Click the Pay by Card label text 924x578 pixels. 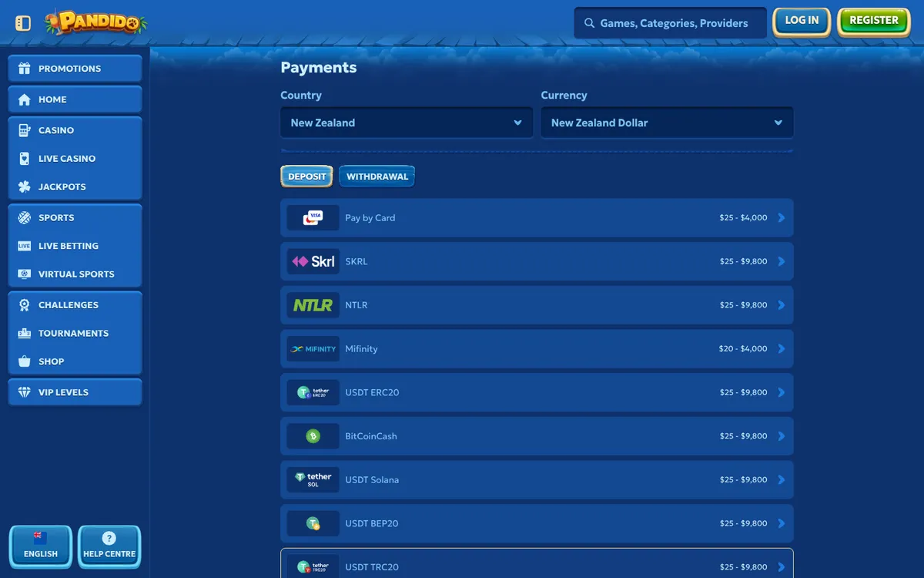click(x=370, y=218)
